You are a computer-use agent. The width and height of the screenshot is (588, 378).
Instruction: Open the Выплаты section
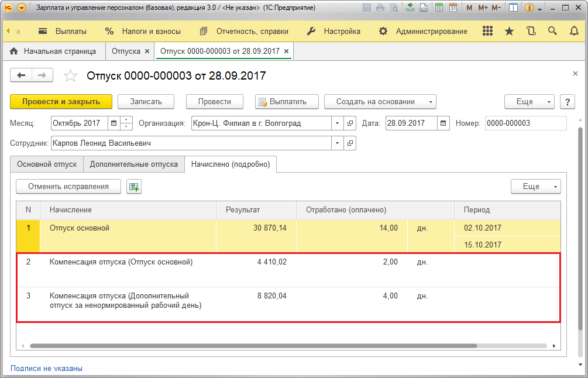click(63, 32)
